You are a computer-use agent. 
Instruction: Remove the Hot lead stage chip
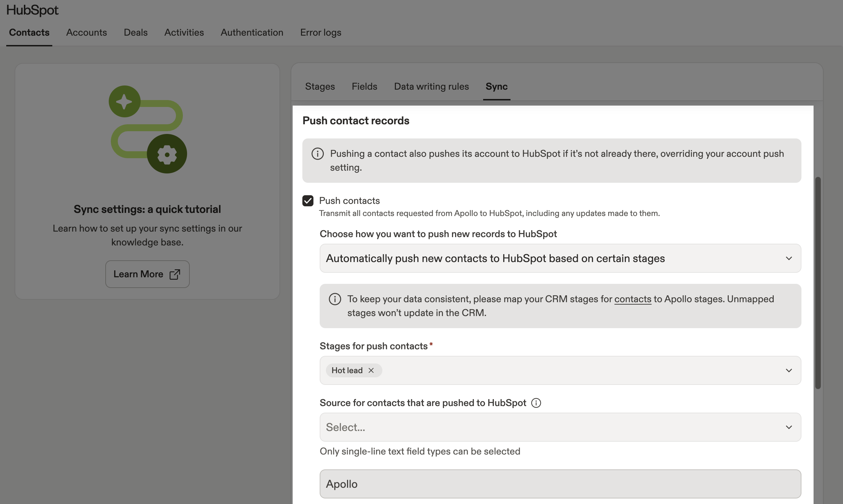click(371, 370)
